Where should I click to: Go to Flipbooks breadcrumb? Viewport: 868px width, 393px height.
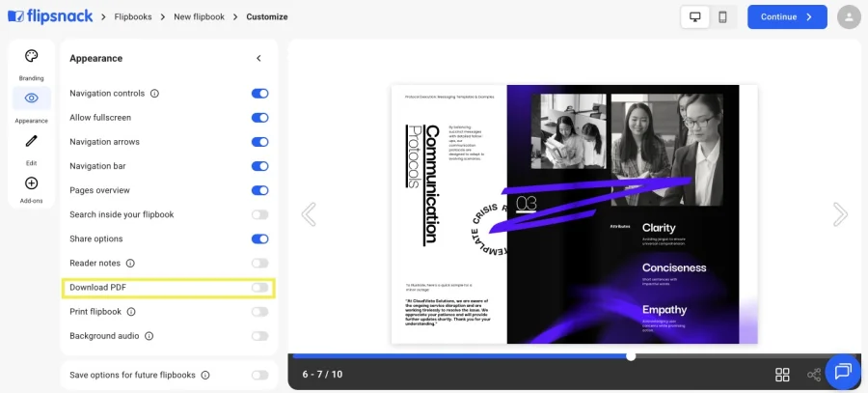(x=133, y=17)
